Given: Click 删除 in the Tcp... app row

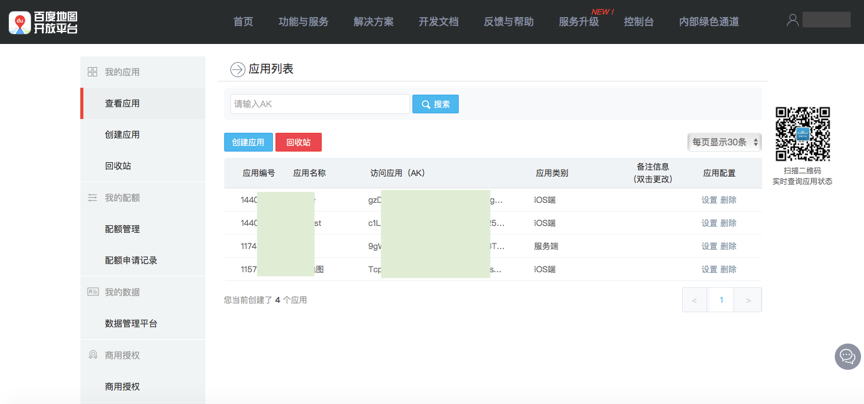Looking at the screenshot, I should 728,270.
